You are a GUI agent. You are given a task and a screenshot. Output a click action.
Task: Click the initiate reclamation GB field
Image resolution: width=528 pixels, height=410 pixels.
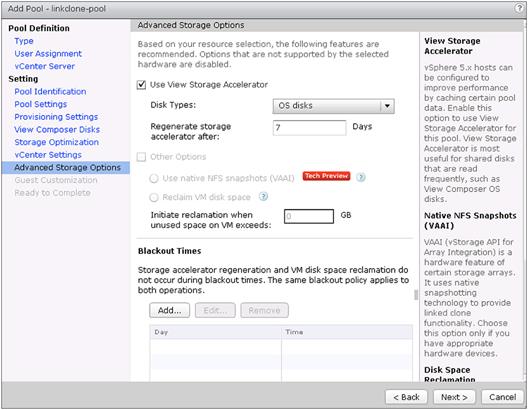click(309, 216)
